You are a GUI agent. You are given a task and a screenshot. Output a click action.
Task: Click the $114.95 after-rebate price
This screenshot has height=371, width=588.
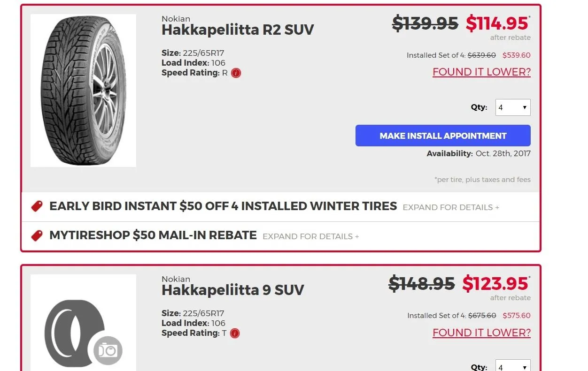[x=497, y=23]
